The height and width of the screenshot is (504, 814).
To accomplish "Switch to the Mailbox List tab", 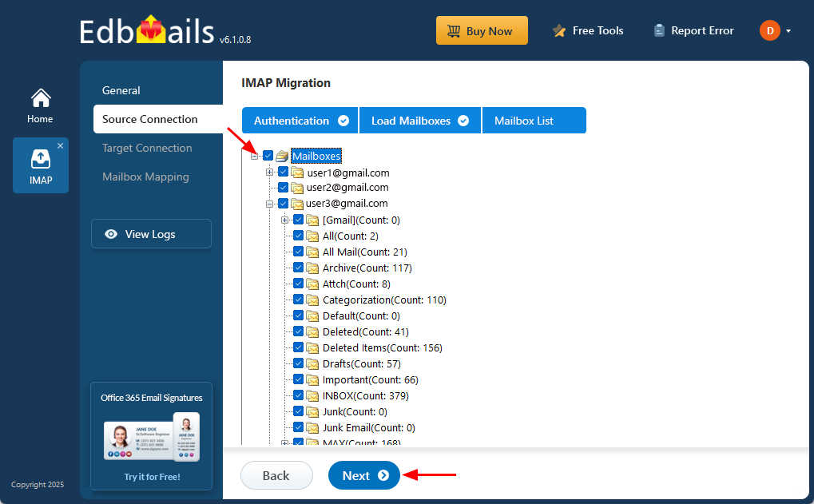I will 534,121.
